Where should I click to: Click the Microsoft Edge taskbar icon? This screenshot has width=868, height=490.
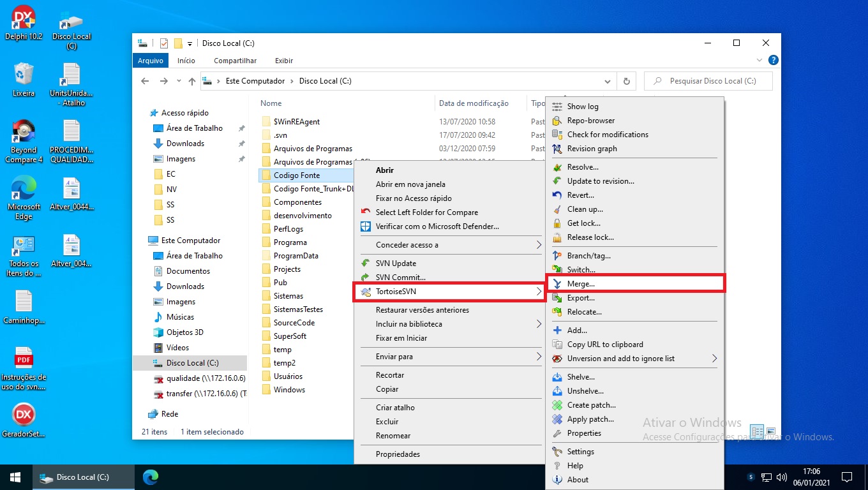click(x=151, y=477)
